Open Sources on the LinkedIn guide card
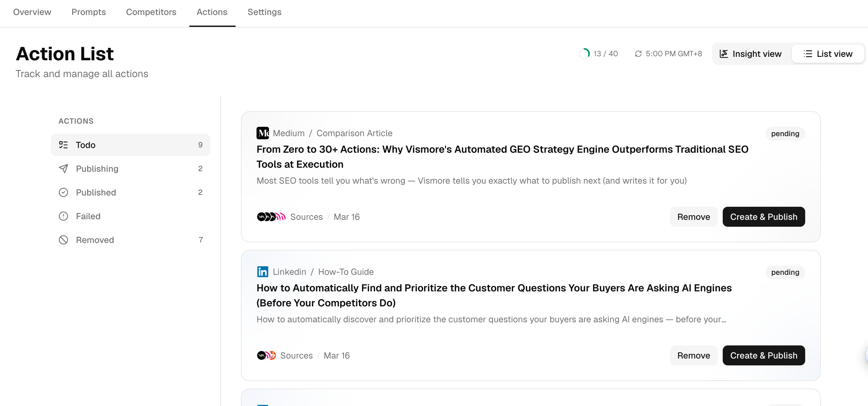The width and height of the screenshot is (868, 406). [x=296, y=355]
